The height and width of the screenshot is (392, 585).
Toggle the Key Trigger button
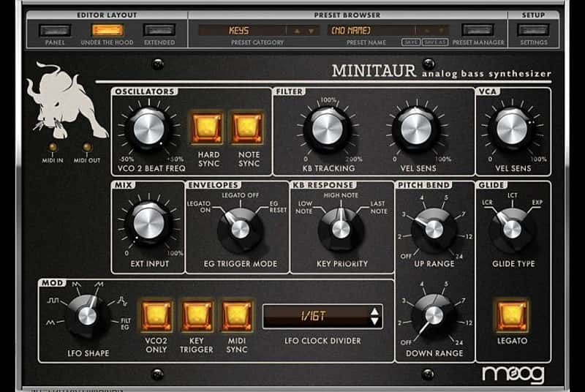(197, 315)
